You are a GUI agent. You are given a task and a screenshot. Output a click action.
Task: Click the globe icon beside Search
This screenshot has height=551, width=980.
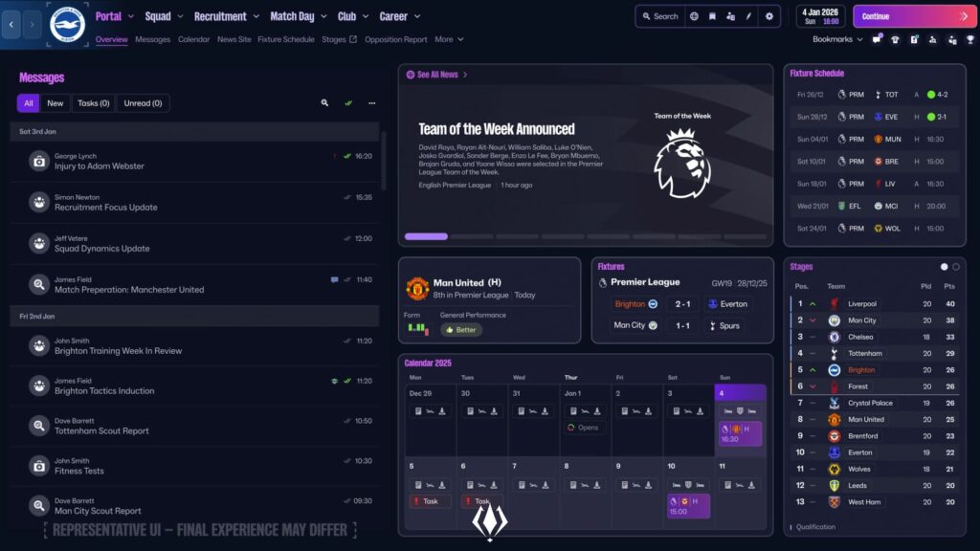(x=694, y=16)
